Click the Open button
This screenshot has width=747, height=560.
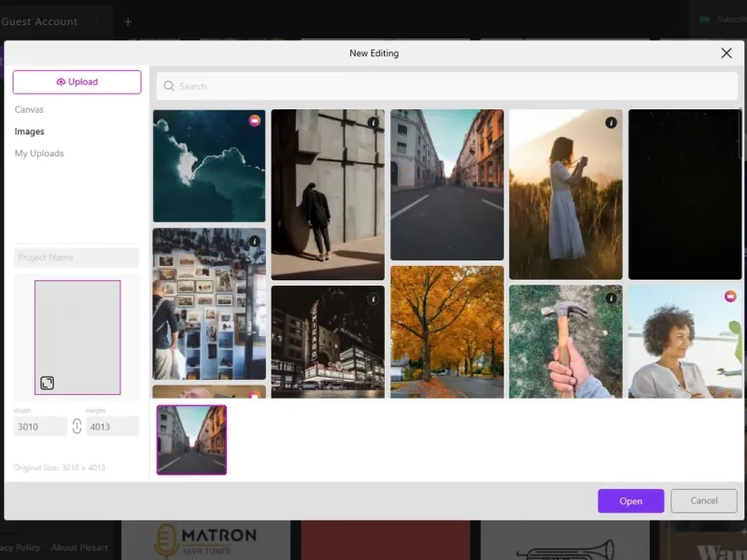tap(631, 501)
